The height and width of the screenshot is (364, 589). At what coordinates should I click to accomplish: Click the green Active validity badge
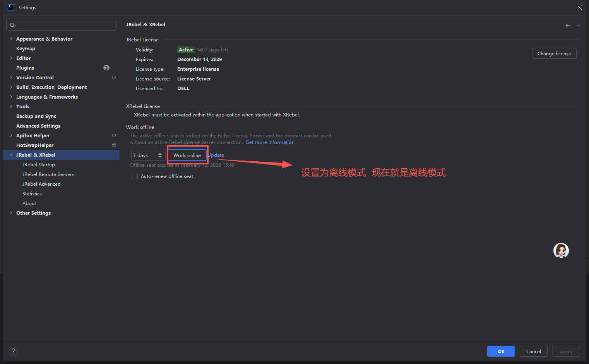click(x=186, y=50)
